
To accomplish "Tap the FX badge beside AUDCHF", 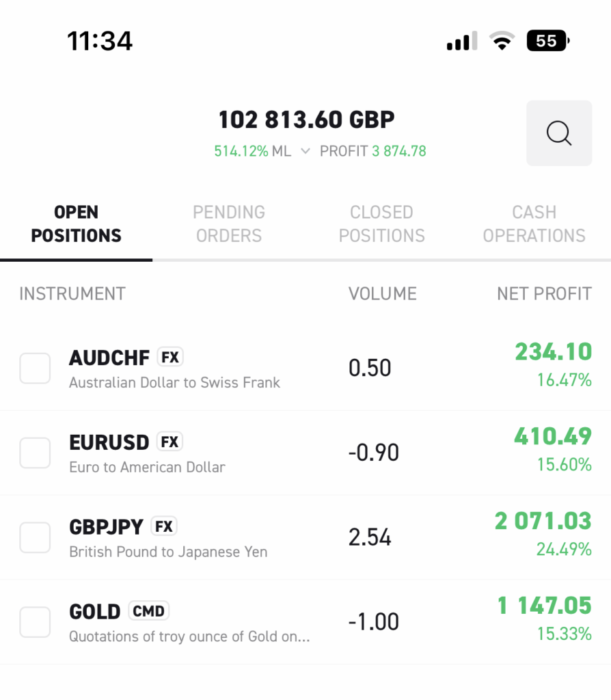I will 170,357.
